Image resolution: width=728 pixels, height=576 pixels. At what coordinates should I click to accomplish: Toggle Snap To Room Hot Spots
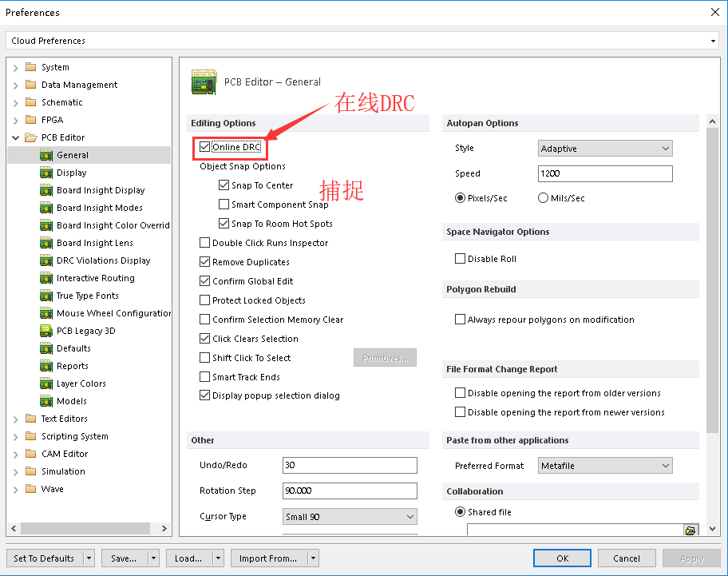pyautogui.click(x=224, y=224)
